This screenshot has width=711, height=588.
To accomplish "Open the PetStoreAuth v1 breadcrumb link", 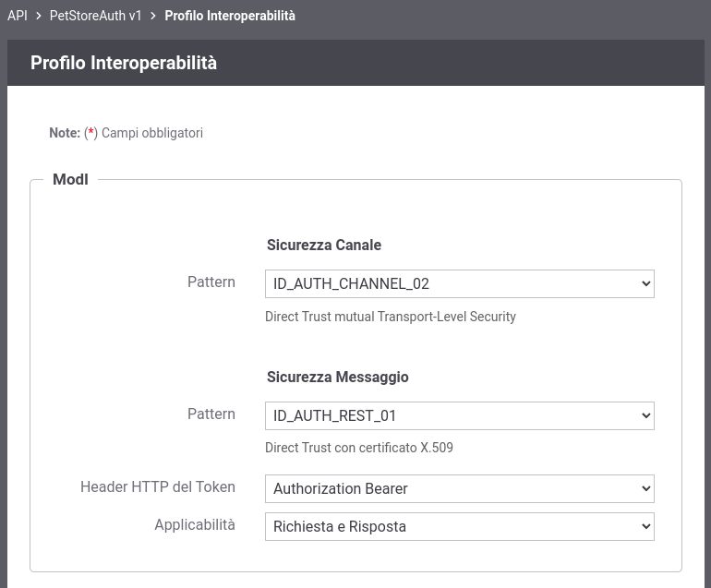I will click(96, 16).
